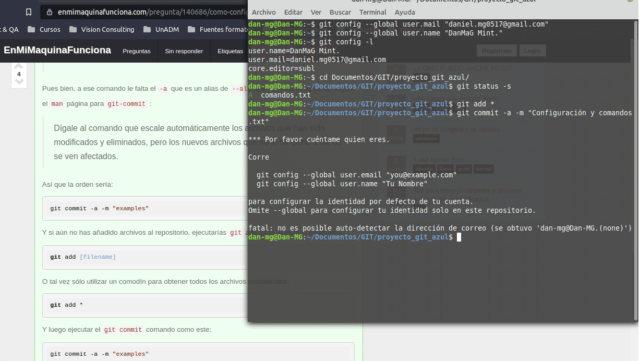This screenshot has height=361, width=640.
Task: Click the bookmark icon beside the address bar
Action: (28, 12)
